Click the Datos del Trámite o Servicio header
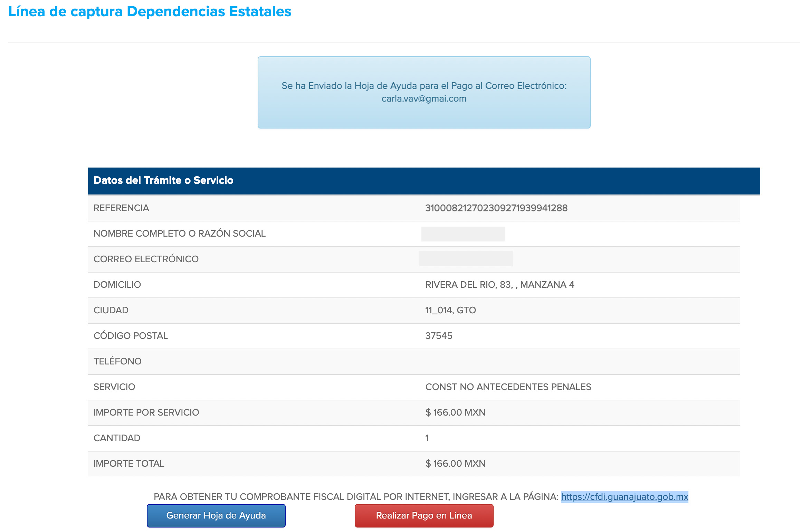 point(163,180)
